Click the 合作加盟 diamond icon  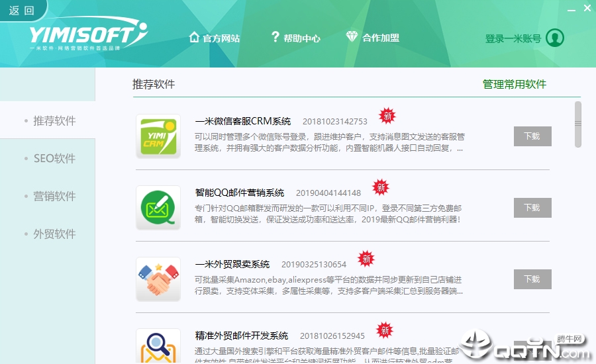click(x=352, y=37)
